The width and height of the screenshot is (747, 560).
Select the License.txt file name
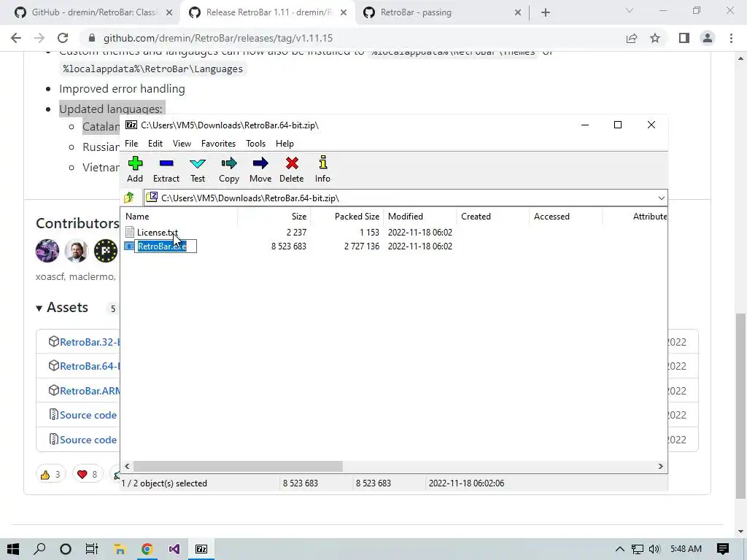[x=158, y=233]
